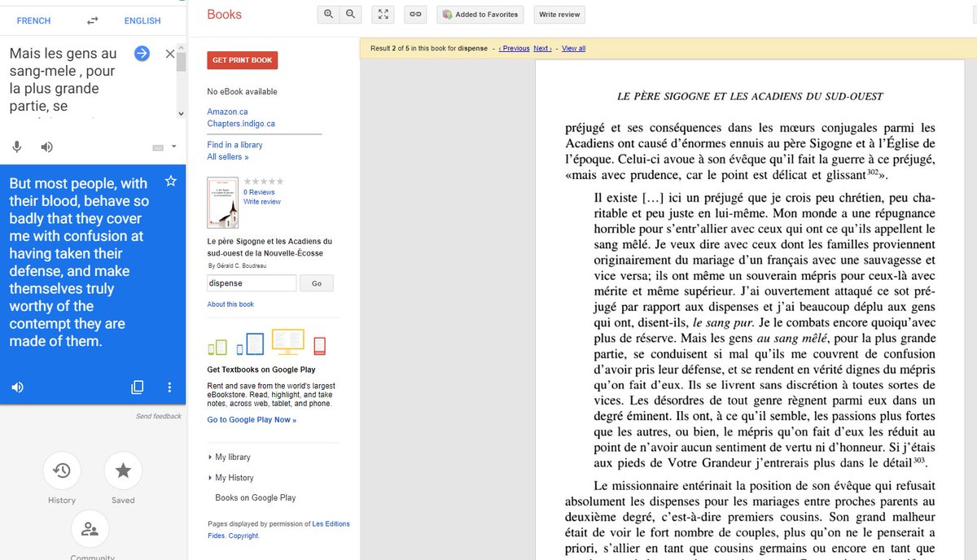The width and height of the screenshot is (977, 560).
Task: Click Find in a library
Action: (235, 145)
